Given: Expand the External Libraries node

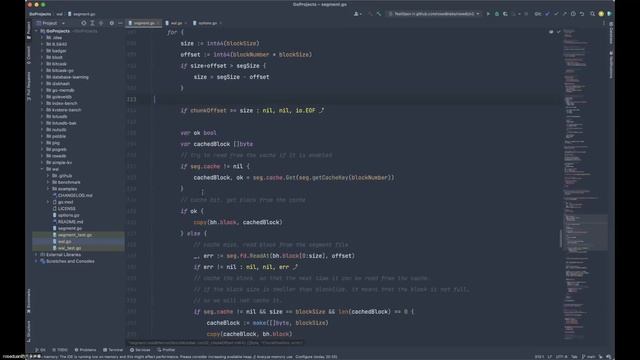Looking at the screenshot, I should (x=36, y=254).
